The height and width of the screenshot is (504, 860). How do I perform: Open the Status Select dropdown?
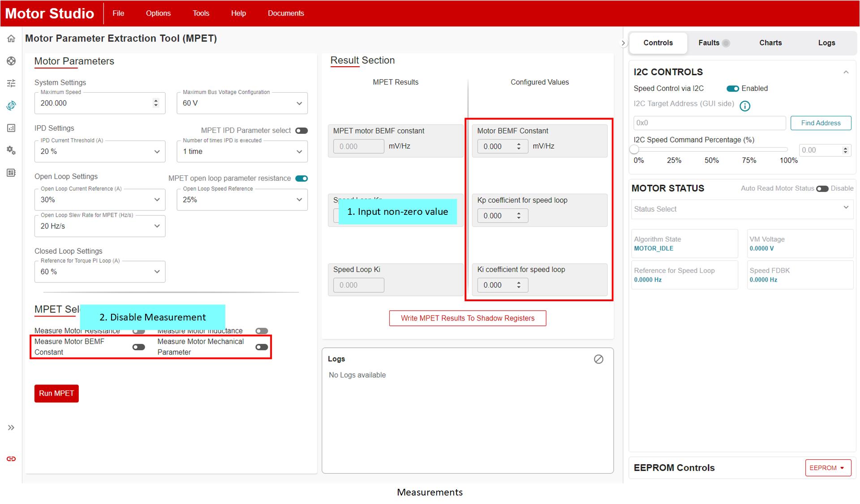741,209
